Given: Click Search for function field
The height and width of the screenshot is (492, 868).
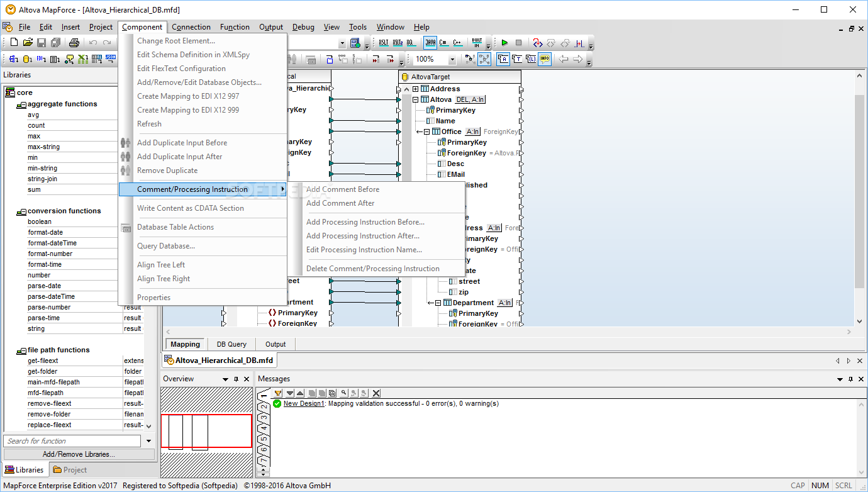Looking at the screenshot, I should (x=73, y=441).
